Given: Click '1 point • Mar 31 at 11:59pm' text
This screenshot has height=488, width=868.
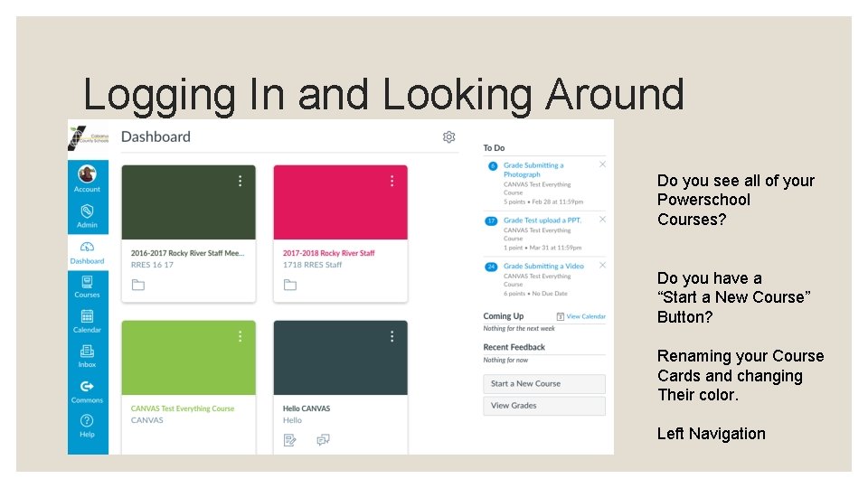Looking at the screenshot, I should pos(542,248).
